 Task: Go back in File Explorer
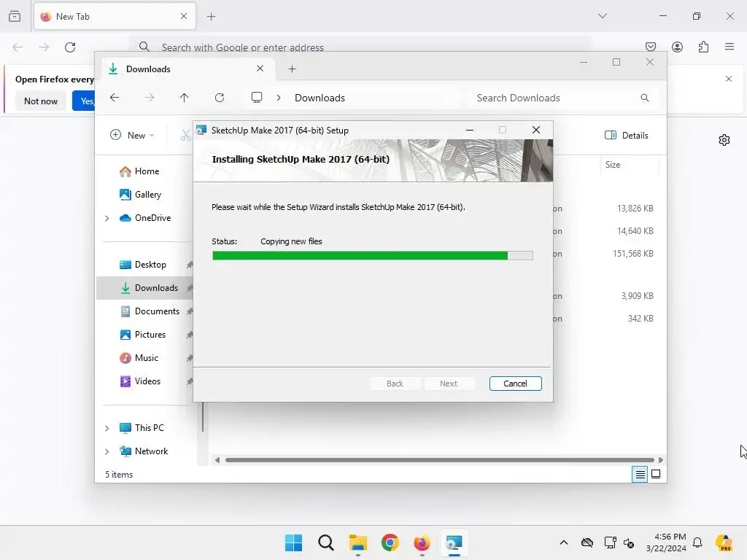coord(115,98)
